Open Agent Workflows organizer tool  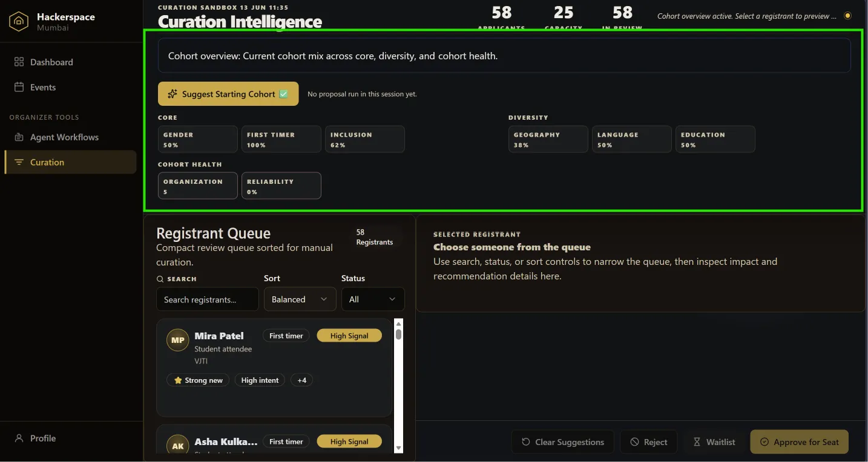tap(70, 137)
